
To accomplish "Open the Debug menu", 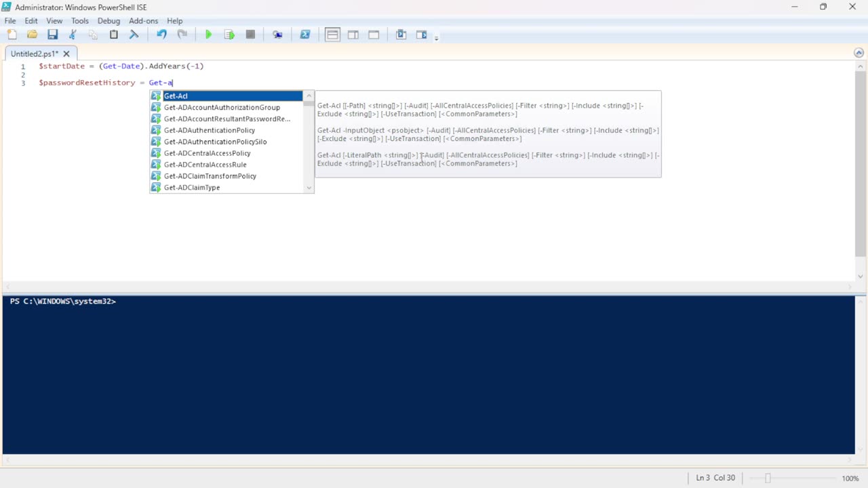I will (108, 21).
